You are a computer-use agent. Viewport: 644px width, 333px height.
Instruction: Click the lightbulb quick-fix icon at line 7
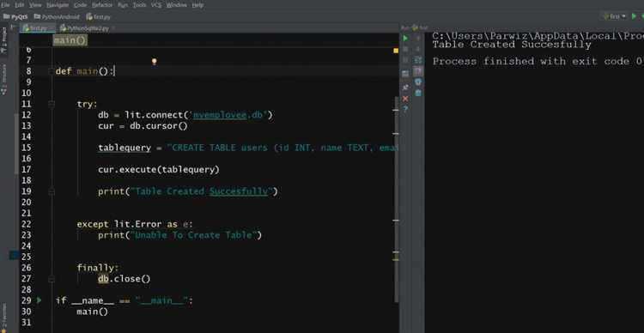pyautogui.click(x=154, y=62)
